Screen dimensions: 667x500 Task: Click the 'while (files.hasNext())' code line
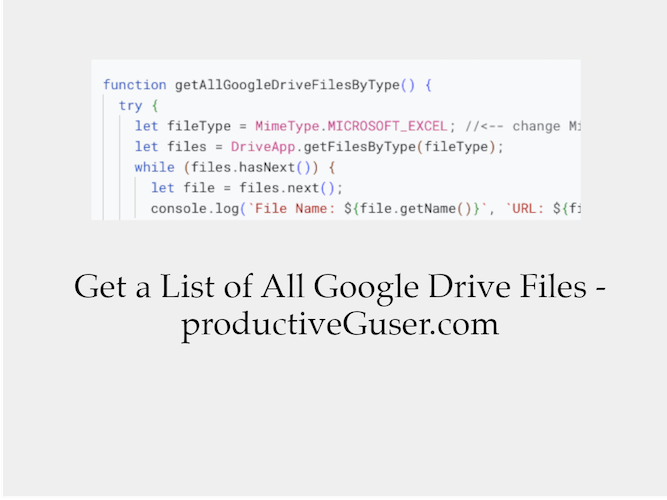(x=235, y=168)
